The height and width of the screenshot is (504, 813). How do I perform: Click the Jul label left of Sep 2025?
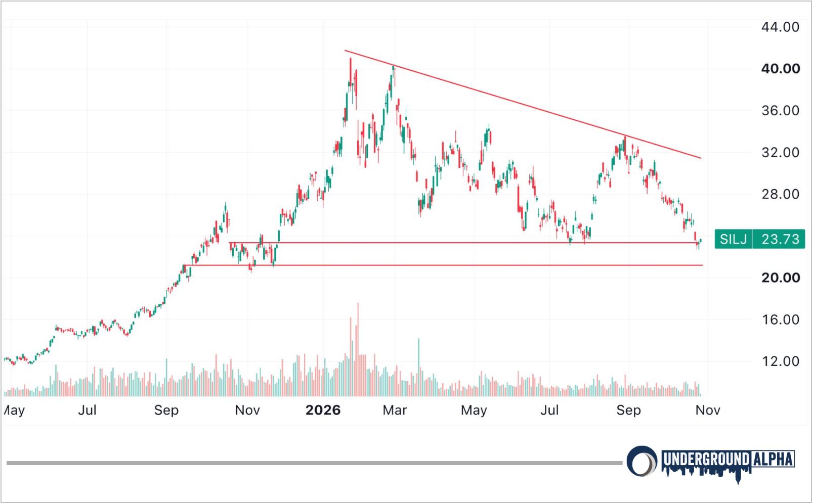pos(87,410)
